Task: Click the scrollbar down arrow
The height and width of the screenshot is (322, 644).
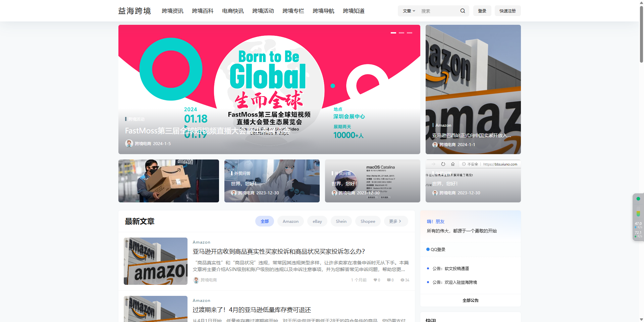Action: click(x=641, y=320)
